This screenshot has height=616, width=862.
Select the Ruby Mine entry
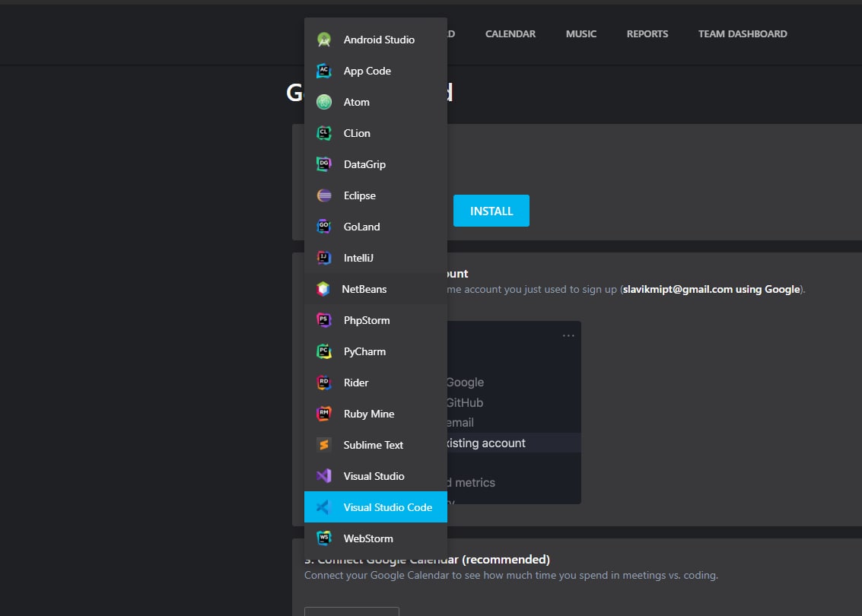(x=376, y=414)
